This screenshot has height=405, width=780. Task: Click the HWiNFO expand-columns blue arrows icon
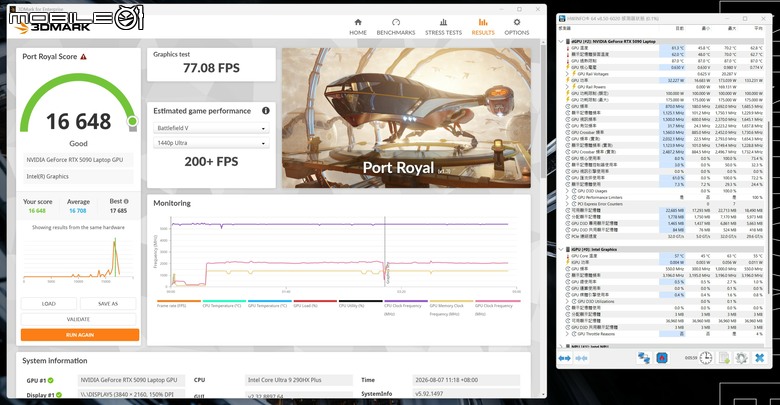(565, 358)
